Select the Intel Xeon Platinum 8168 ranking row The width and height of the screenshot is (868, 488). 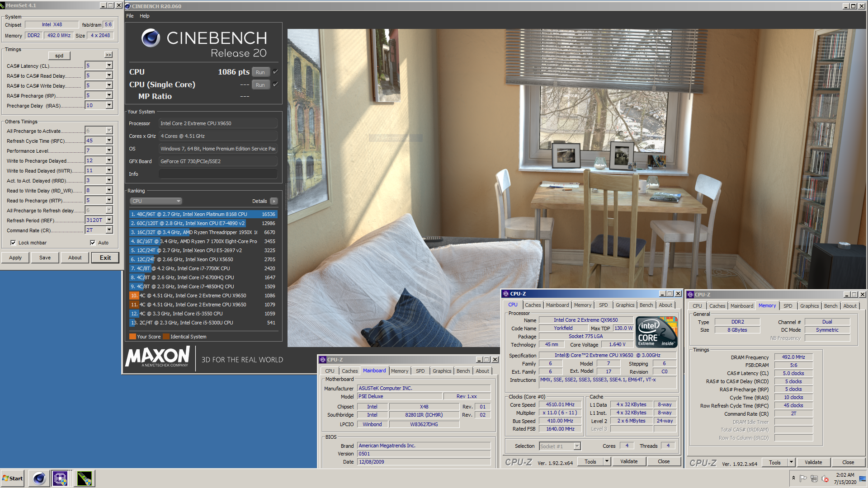pos(203,214)
